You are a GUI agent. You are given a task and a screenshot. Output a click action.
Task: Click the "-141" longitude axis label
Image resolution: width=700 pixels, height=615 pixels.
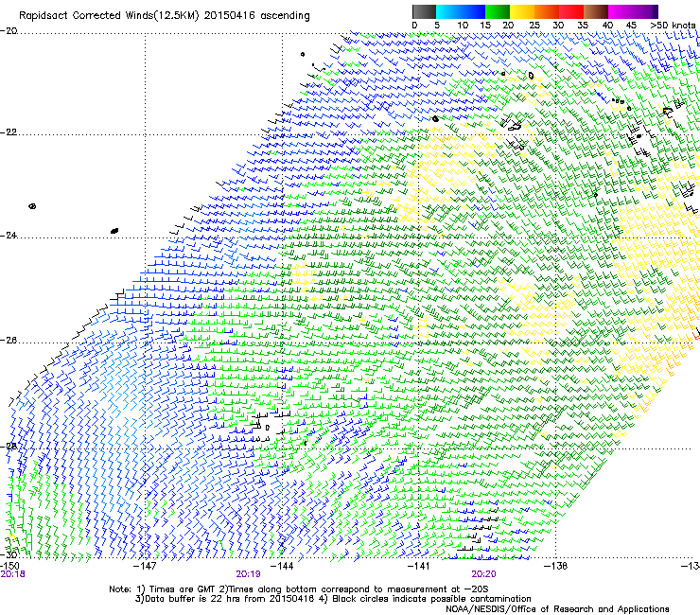419,566
